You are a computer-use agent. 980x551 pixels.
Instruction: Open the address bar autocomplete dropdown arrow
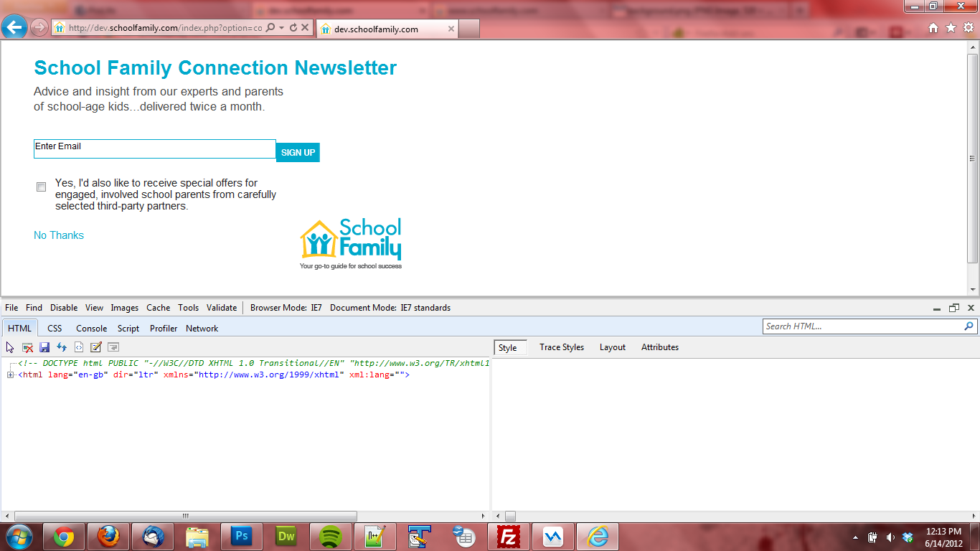282,28
